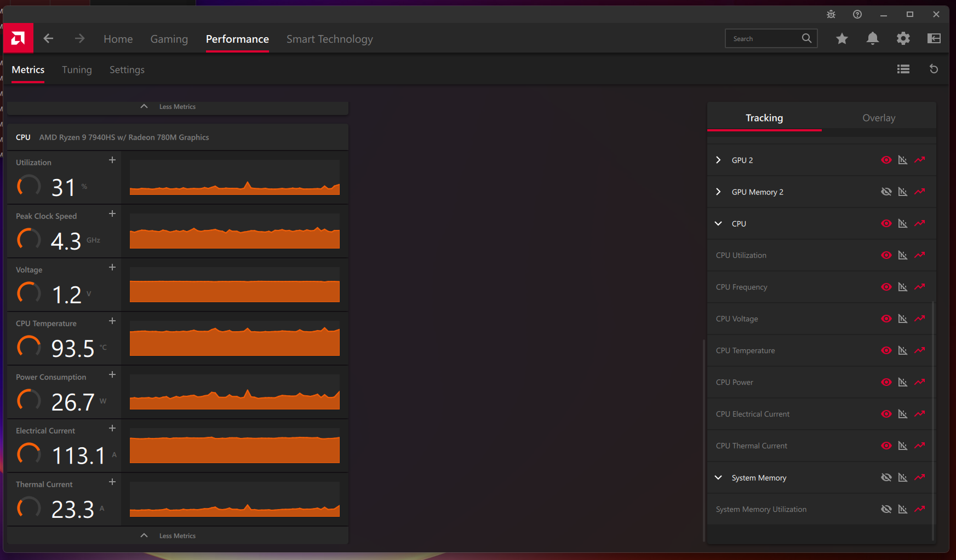Click the Utilization history graph
Viewport: 956px width, 560px height.
234,177
